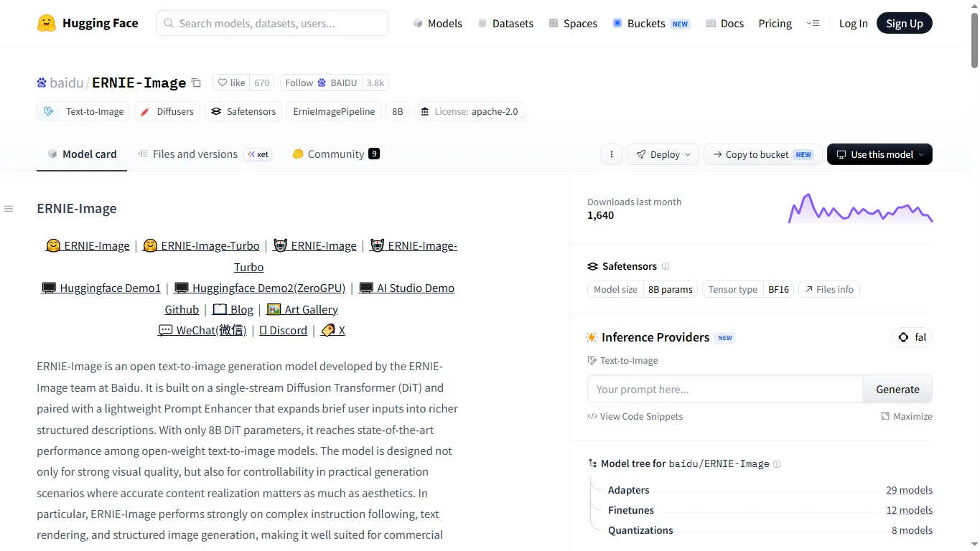
Task: Open the 29 models Adapters link
Action: pyautogui.click(x=910, y=490)
